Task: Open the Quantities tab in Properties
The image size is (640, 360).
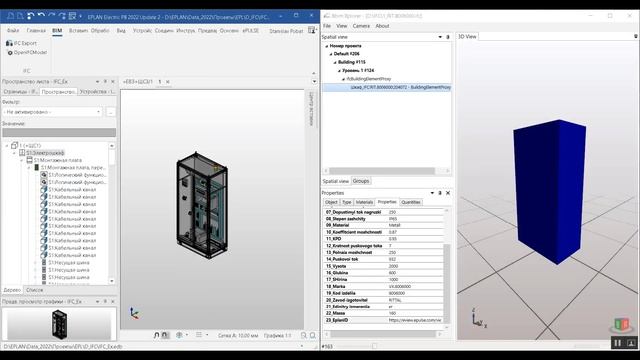Action: point(411,202)
